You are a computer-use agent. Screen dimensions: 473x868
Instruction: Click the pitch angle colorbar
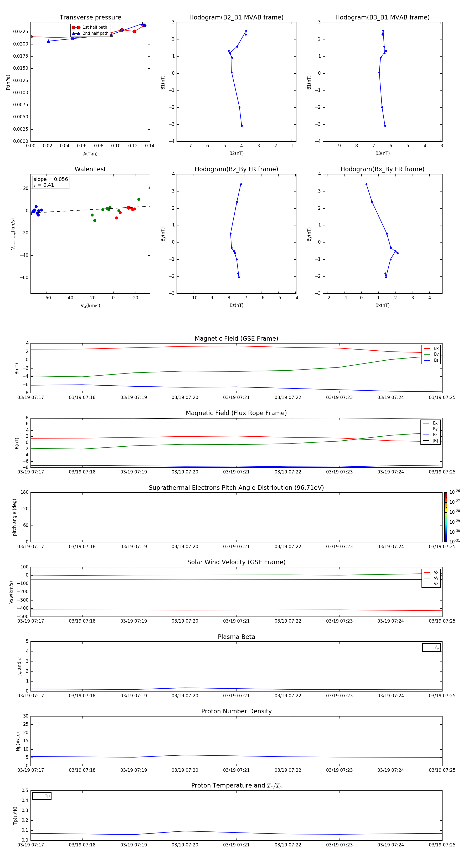pos(446,517)
